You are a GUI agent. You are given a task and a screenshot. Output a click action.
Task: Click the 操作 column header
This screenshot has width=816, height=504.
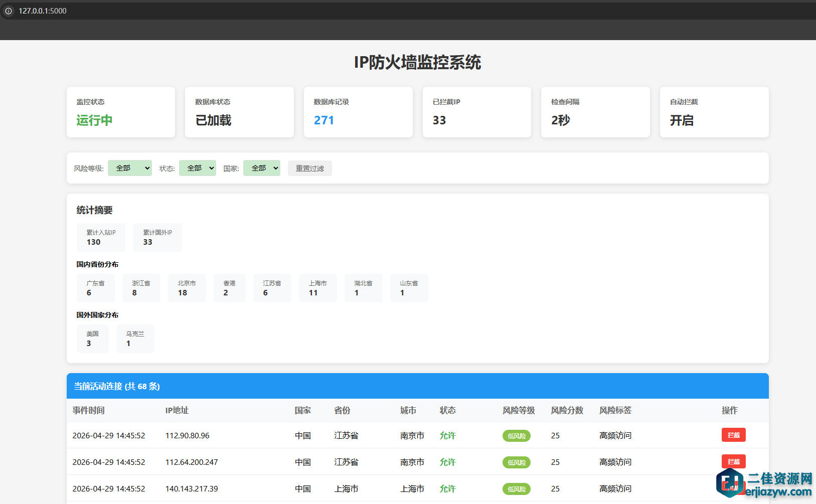coord(730,410)
